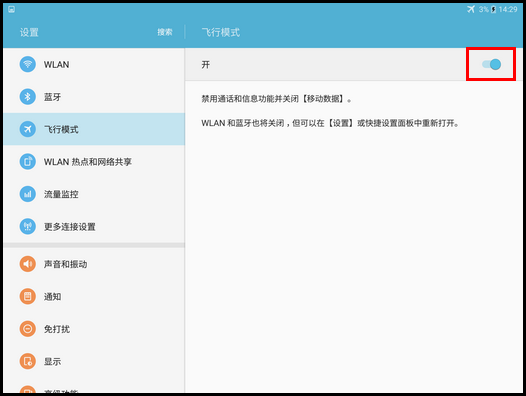The height and width of the screenshot is (396, 526).
Task: Tap the airplane icon beside 飞行模式
Action: pyautogui.click(x=28, y=129)
